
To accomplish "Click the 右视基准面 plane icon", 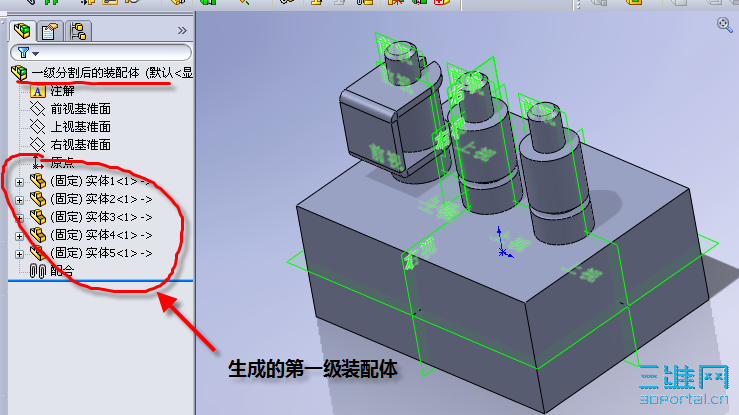I will tap(37, 145).
